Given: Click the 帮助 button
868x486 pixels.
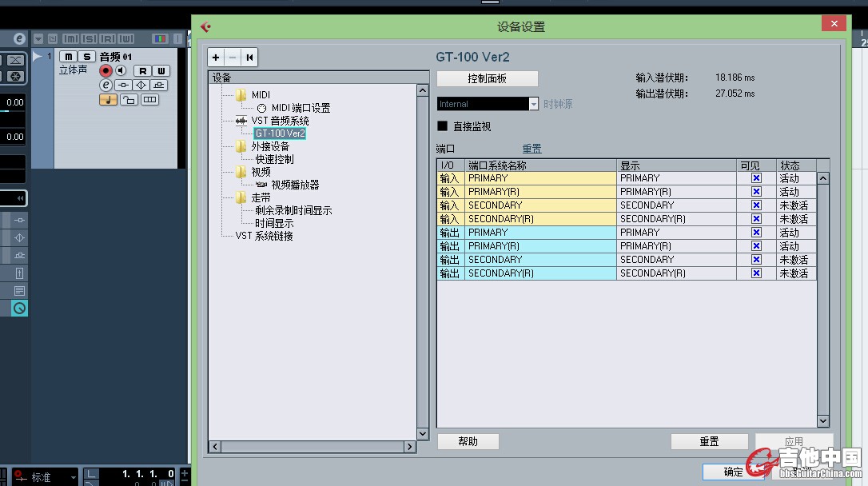Looking at the screenshot, I should click(x=468, y=441).
